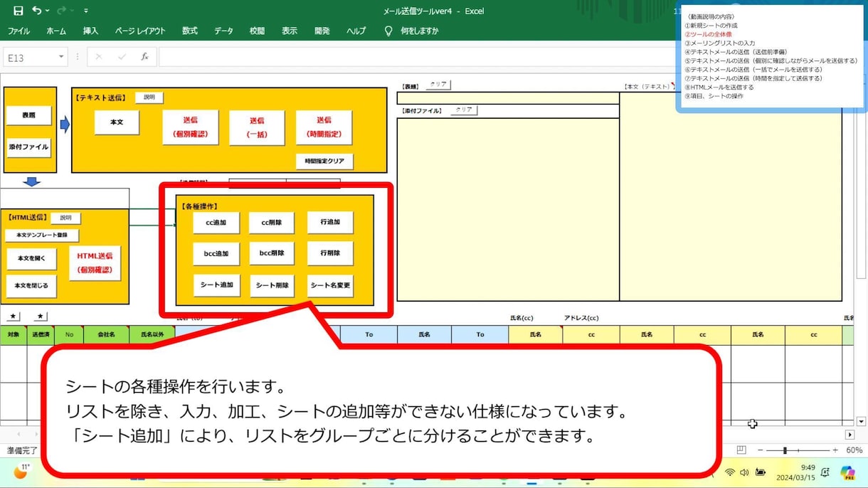
Task: Click 説明 beside HTML送信 heading
Action: tap(66, 218)
